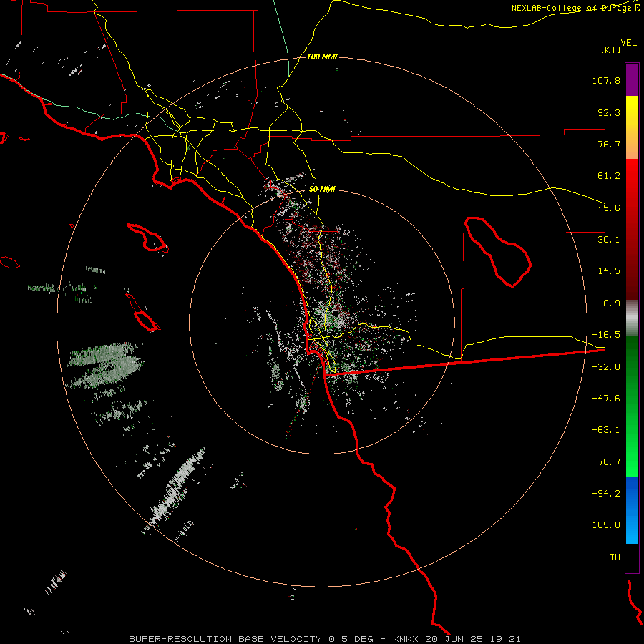Pick the green segment of the color bar

pyautogui.click(x=632, y=406)
